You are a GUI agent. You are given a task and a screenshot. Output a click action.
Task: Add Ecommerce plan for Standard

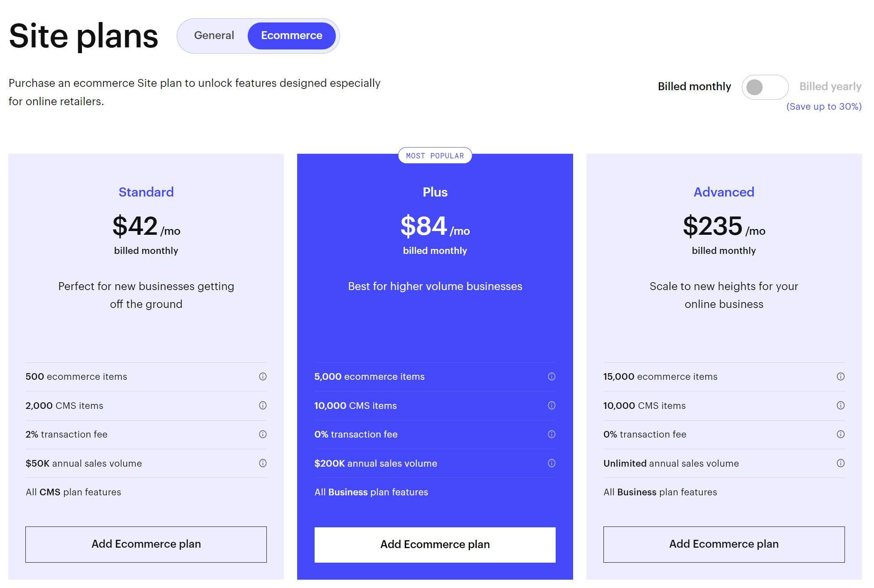tap(145, 544)
